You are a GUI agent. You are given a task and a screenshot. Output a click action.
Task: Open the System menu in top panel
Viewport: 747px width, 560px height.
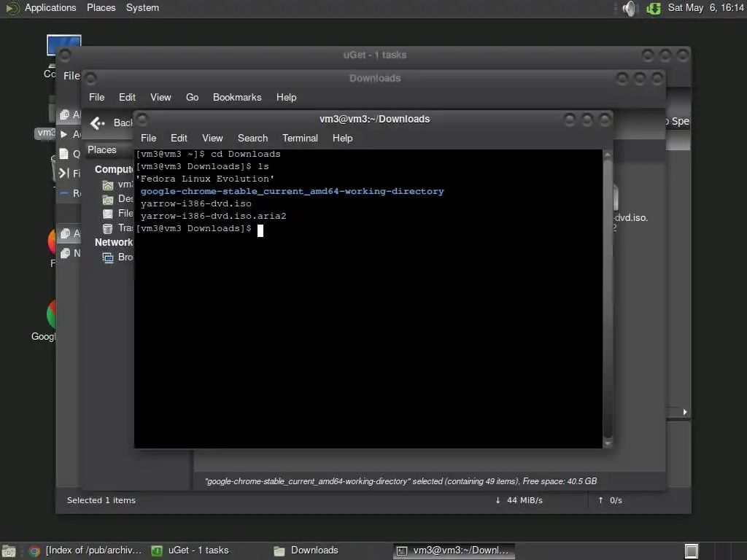142,7
